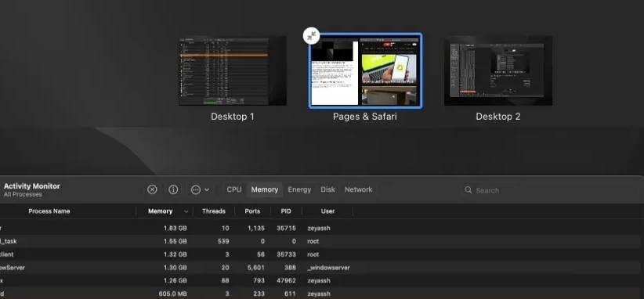Sort by Ports column
Viewport: 644px width, 299px height.
click(252, 211)
